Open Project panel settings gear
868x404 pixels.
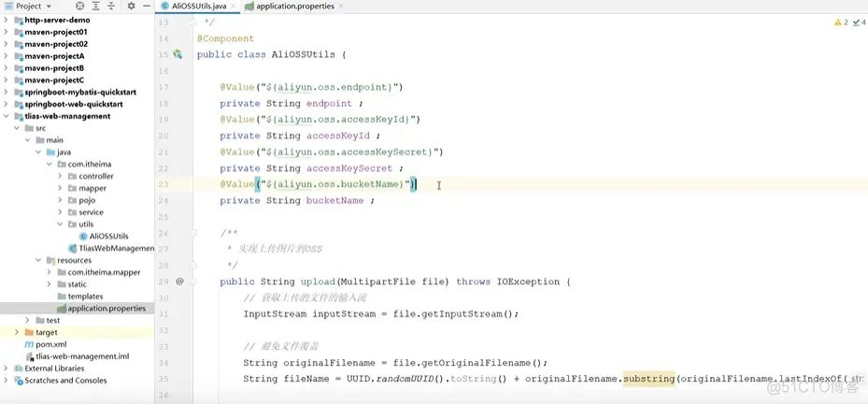click(x=131, y=7)
